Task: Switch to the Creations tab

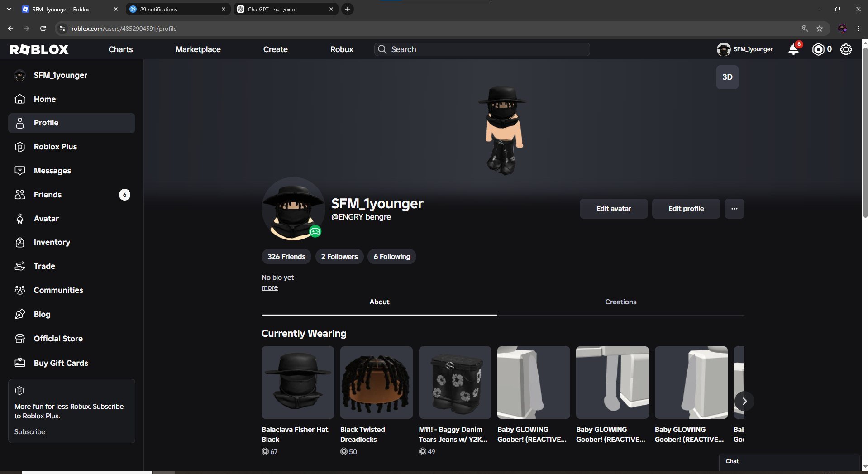Action: coord(621,302)
